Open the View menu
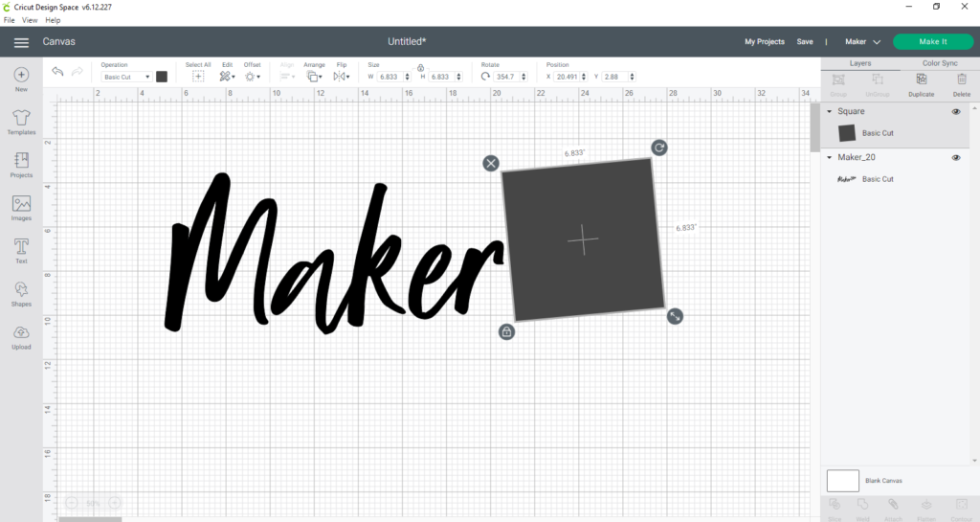 (30, 20)
